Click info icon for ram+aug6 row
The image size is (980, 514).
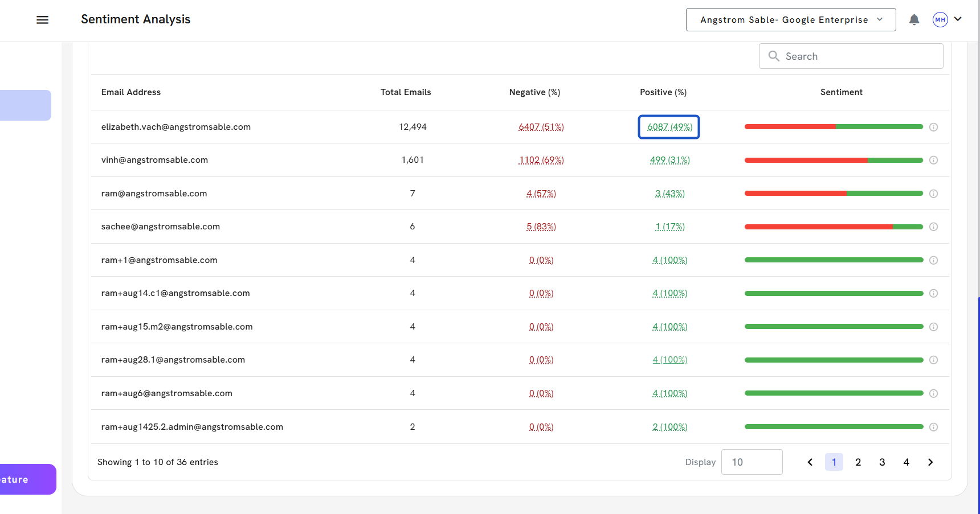point(933,393)
